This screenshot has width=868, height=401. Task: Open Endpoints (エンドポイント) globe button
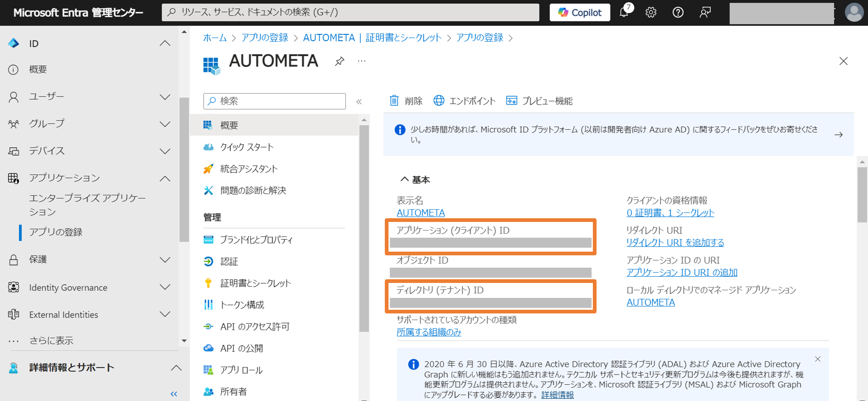[464, 100]
